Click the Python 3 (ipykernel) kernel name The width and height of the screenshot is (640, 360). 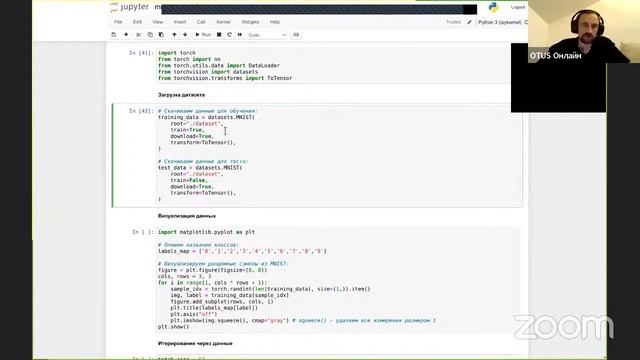[x=500, y=22]
